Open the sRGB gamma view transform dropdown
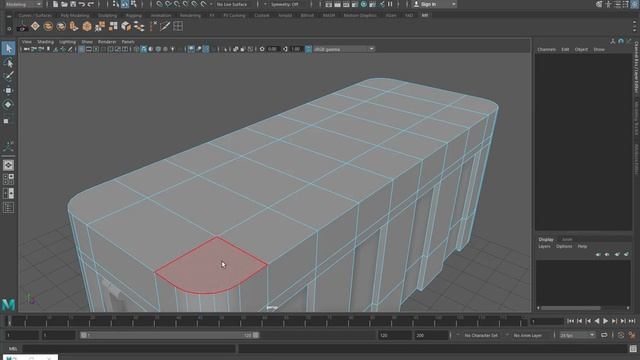The image size is (640, 360). (x=344, y=49)
